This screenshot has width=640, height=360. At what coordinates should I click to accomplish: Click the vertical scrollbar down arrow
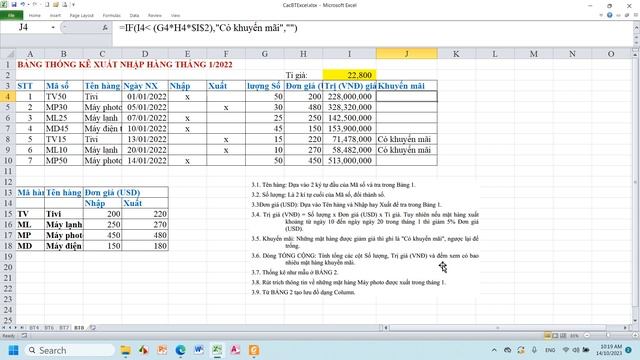pyautogui.click(x=636, y=320)
